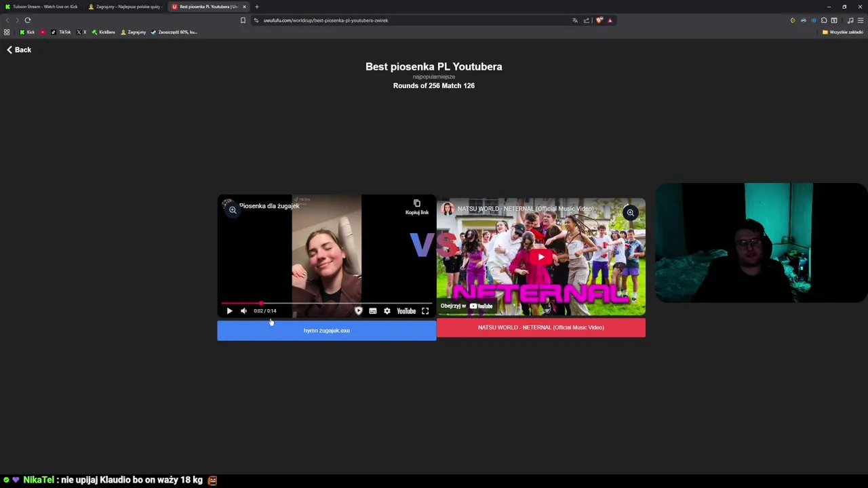The width and height of the screenshot is (868, 488).
Task: Click the game controller extension icon
Action: coord(804,20)
